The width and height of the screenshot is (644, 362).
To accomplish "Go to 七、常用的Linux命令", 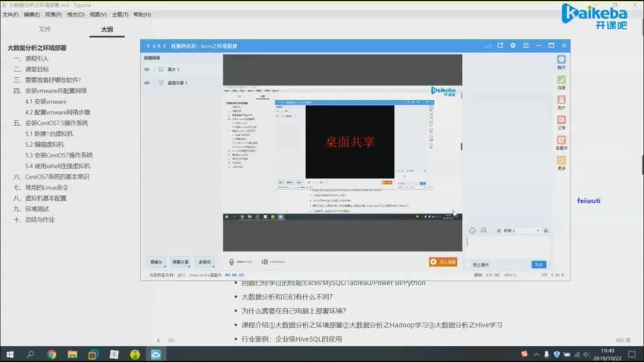I will [x=41, y=187].
